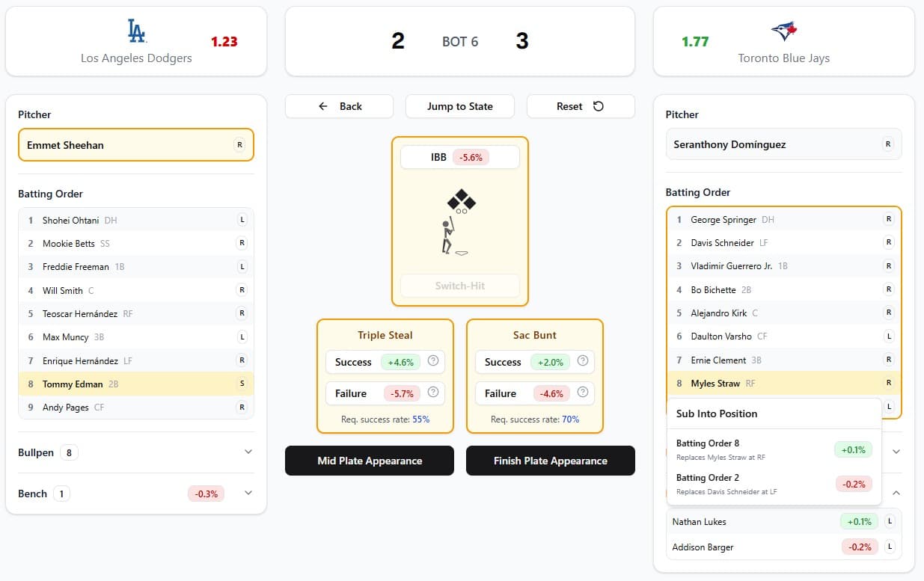Image resolution: width=924 pixels, height=581 pixels.
Task: Expand the Dodgers Bench section
Action: coord(248,494)
